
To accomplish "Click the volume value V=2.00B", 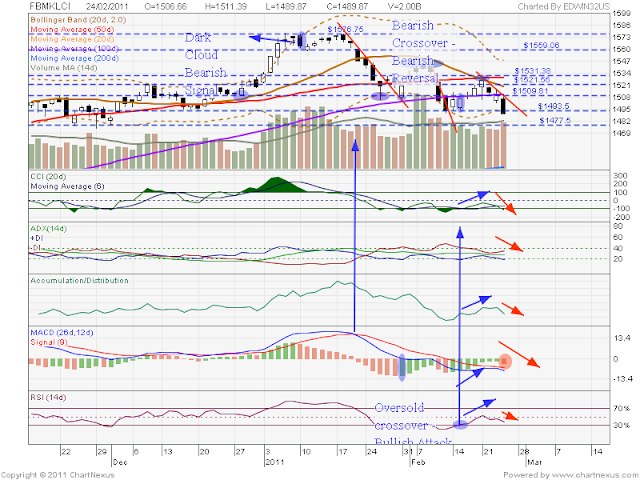I will (404, 7).
